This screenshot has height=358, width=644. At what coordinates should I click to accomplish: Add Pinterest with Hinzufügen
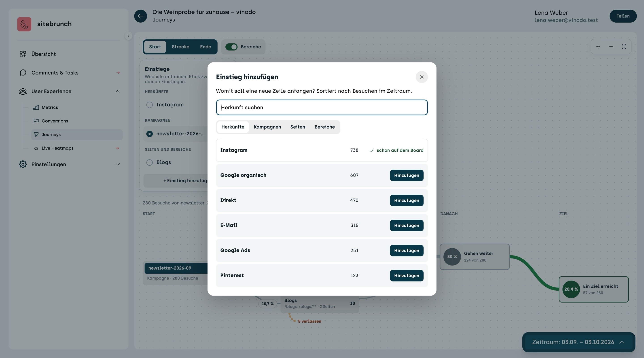(407, 275)
